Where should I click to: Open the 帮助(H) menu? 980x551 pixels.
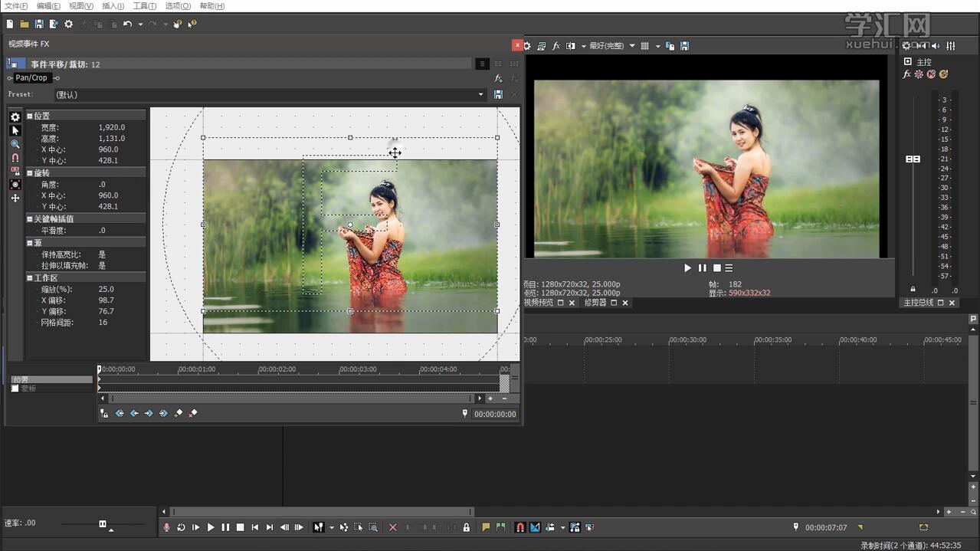(x=211, y=6)
